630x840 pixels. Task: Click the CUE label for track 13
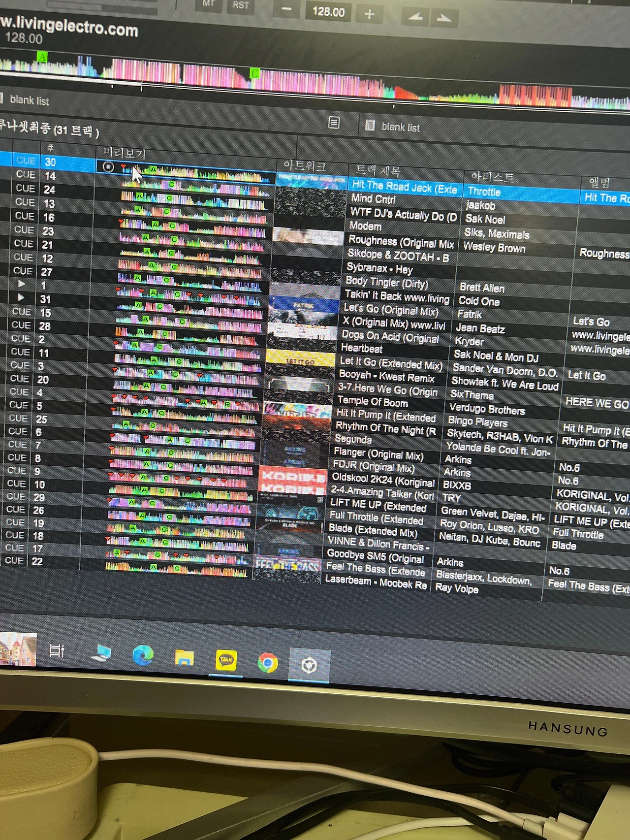(x=25, y=202)
